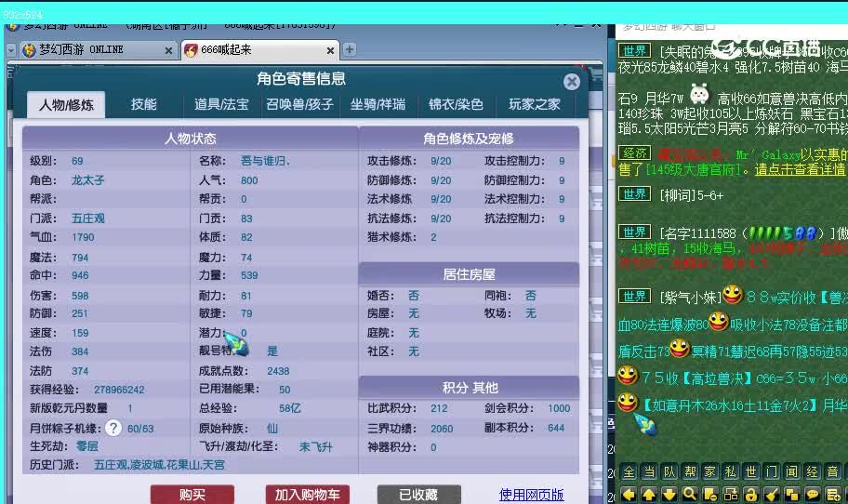848x504 pixels.
Task: Click the 经济 channel tag in chat
Action: coord(635,153)
